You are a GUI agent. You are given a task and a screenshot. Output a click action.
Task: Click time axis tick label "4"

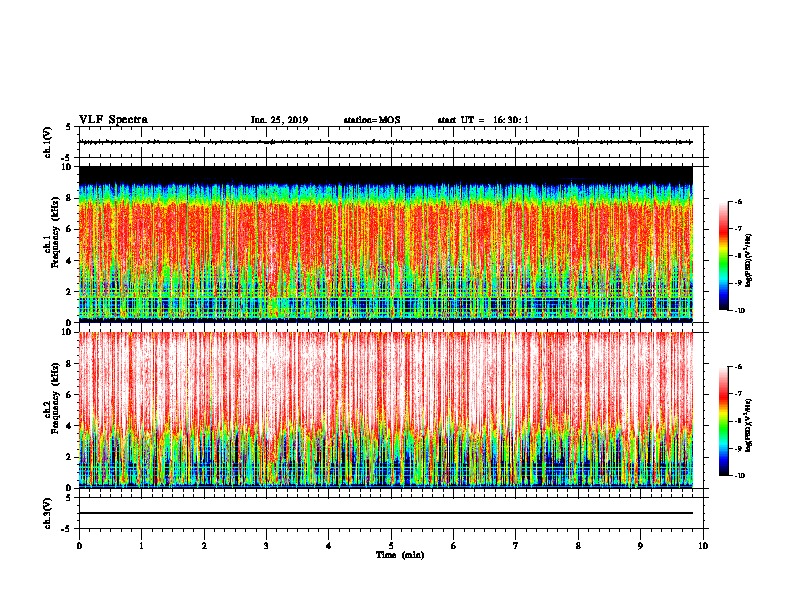coord(329,546)
